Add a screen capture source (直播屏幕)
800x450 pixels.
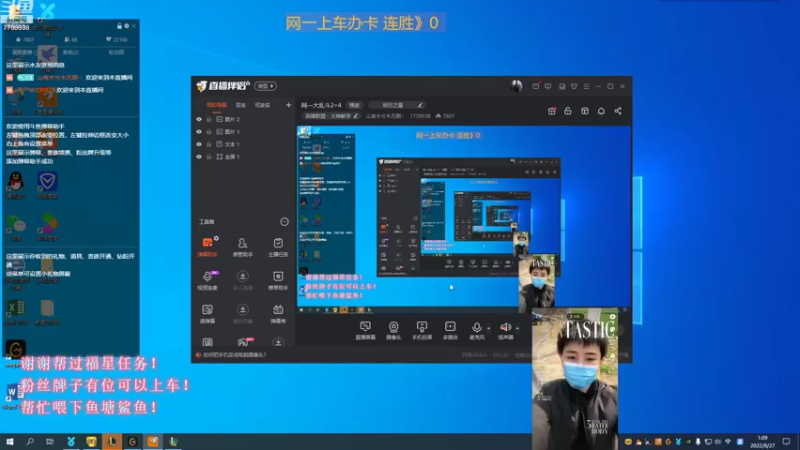tap(365, 330)
